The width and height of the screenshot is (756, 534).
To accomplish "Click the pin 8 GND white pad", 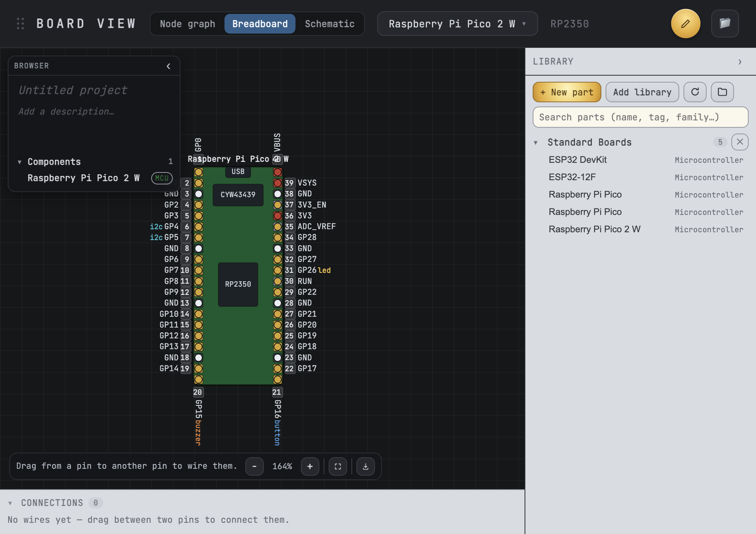I will (x=199, y=248).
